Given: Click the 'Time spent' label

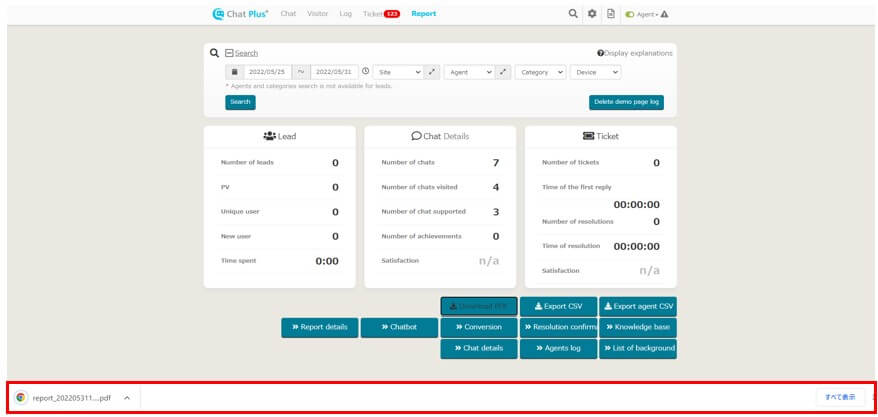Looking at the screenshot, I should click(239, 261).
